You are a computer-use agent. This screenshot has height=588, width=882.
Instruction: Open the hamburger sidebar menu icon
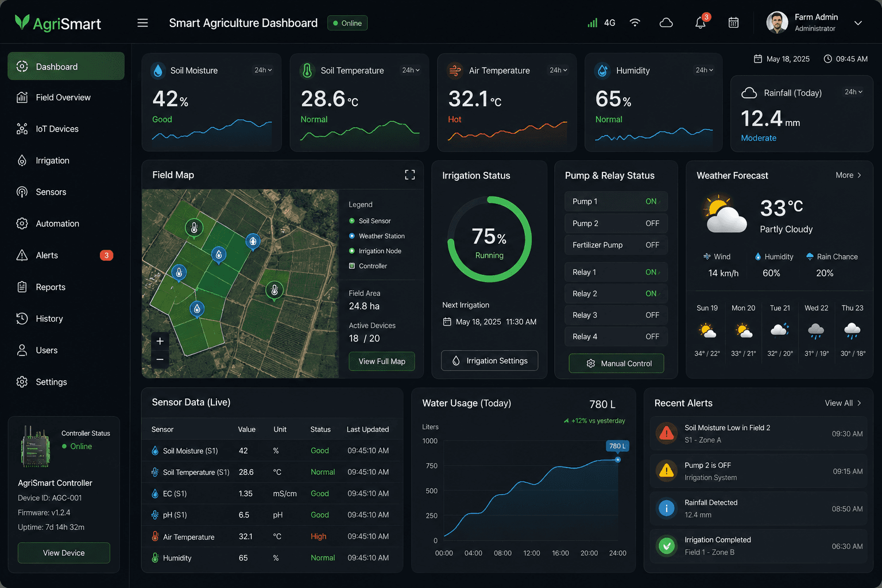(x=142, y=23)
